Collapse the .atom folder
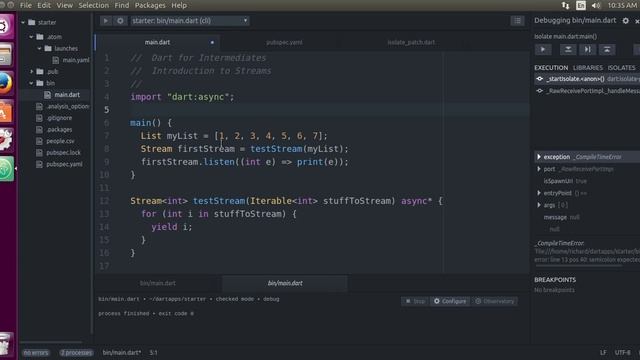 pos(31,37)
